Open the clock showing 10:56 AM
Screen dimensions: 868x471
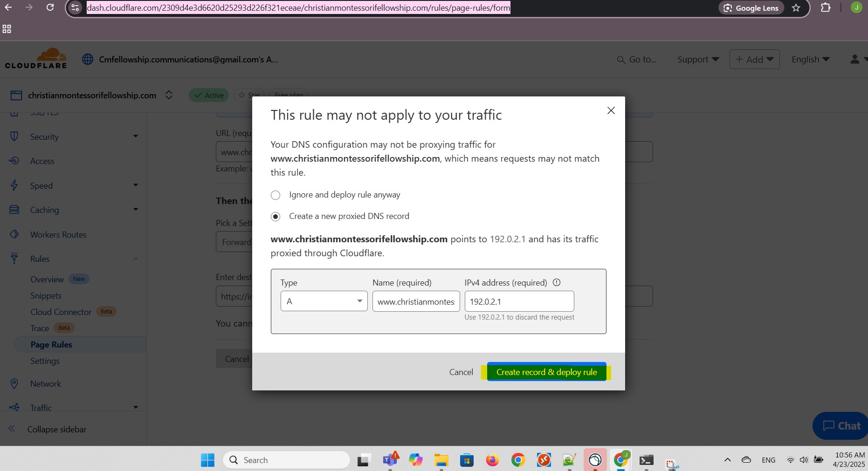(849, 459)
